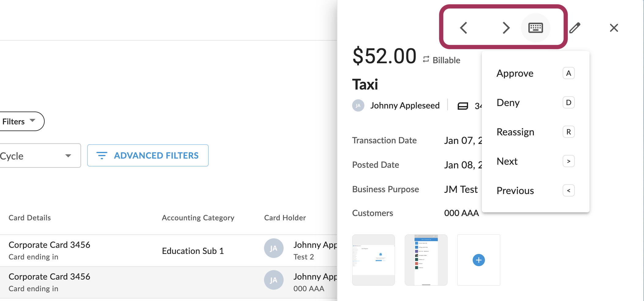Close the transaction detail panel
The image size is (644, 301).
coord(614,28)
